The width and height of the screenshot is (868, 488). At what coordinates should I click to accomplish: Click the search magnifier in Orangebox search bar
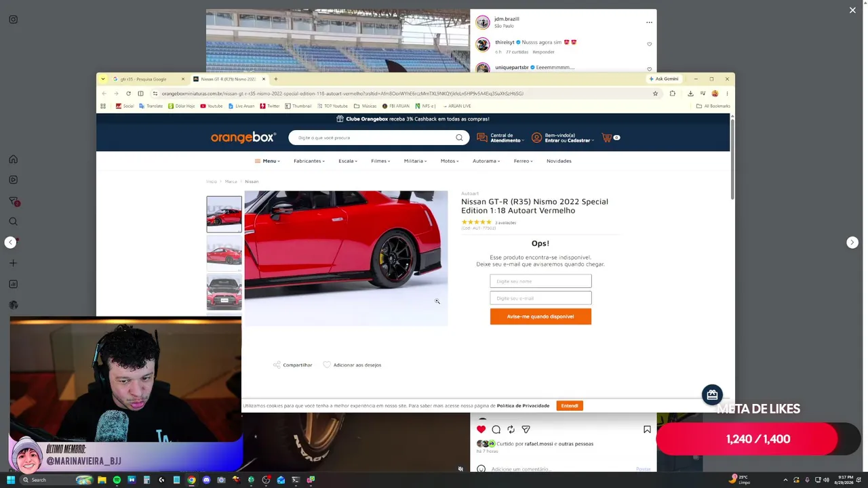pyautogui.click(x=459, y=138)
